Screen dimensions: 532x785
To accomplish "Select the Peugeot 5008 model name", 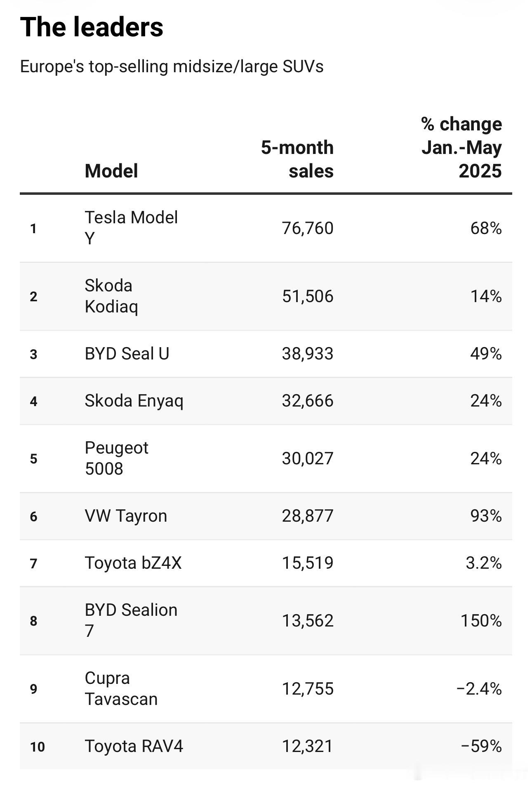I will (116, 458).
